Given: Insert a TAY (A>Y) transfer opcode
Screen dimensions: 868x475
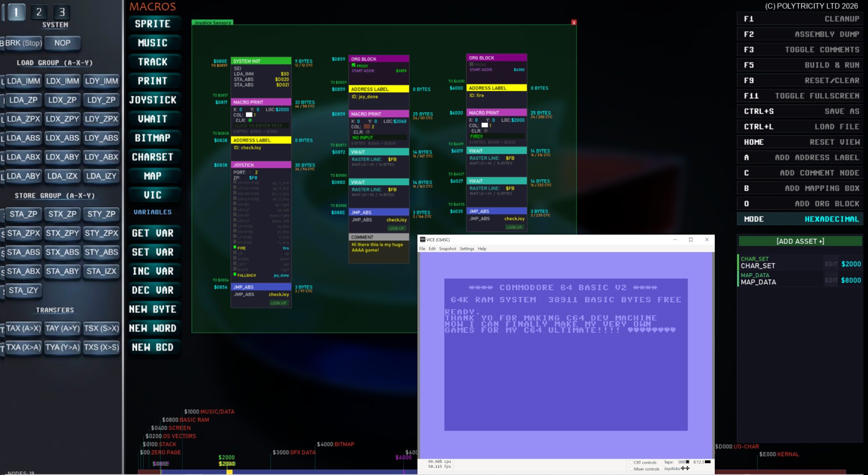Looking at the screenshot, I should coord(62,329).
